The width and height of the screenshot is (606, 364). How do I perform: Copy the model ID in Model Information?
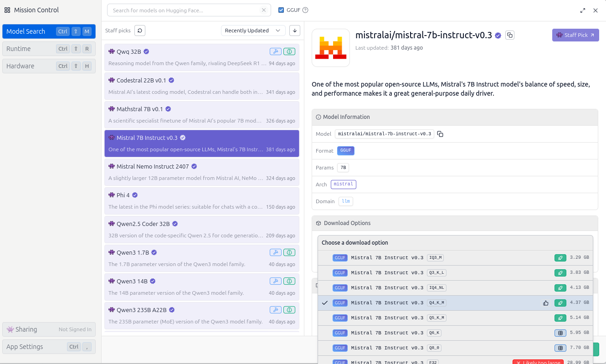click(440, 134)
